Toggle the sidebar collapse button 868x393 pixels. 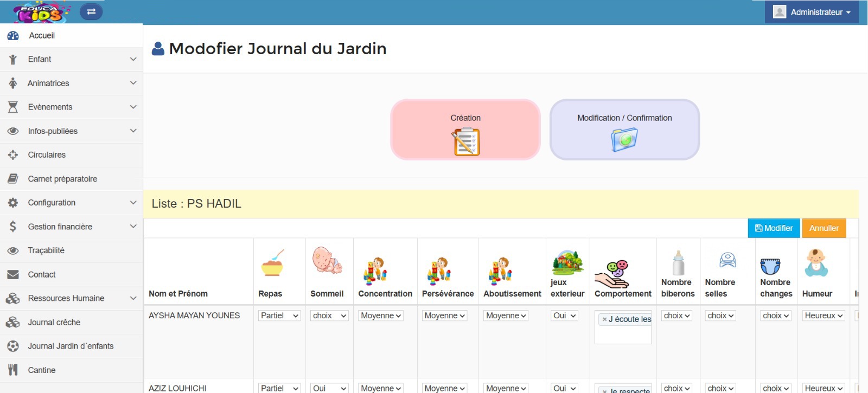91,11
